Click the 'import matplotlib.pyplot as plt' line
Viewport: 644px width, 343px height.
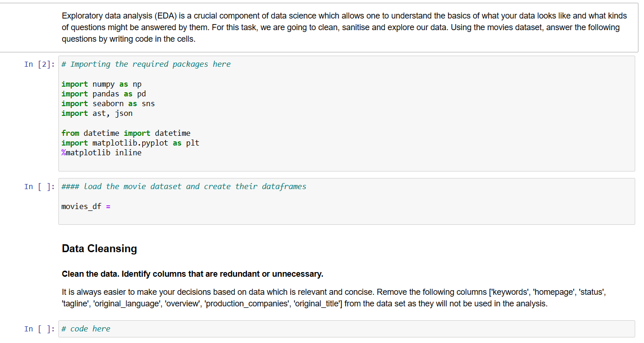pos(130,143)
